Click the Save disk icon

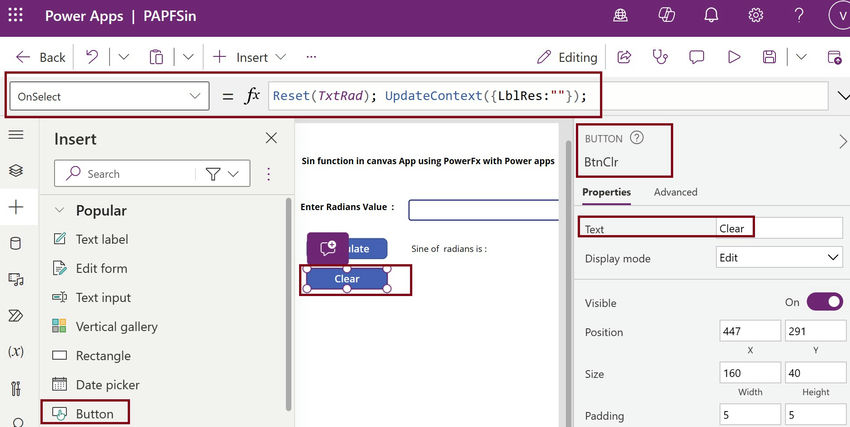(769, 56)
